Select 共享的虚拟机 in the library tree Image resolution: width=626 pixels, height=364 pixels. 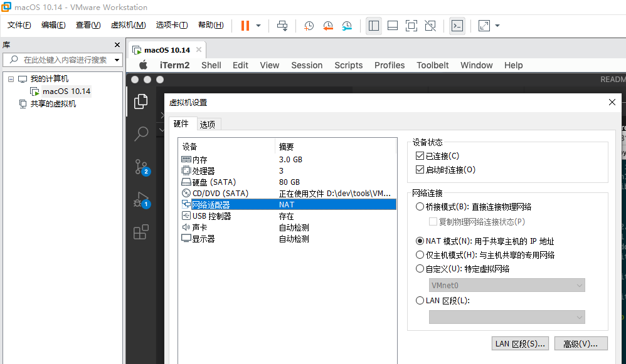[x=53, y=104]
